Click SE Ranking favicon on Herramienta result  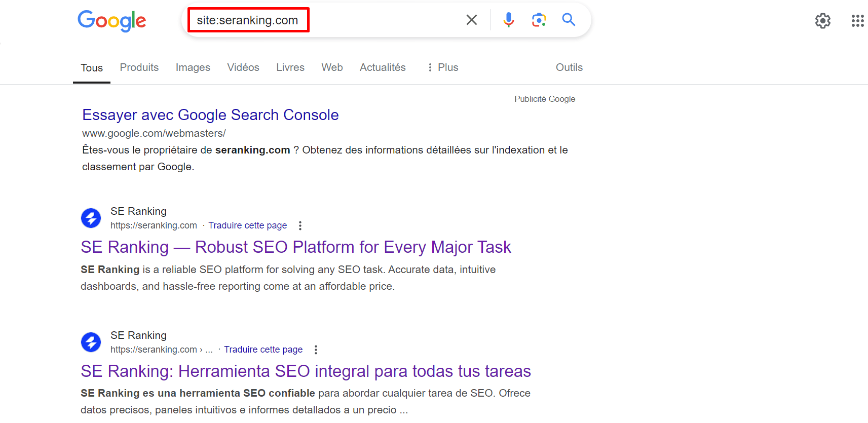[91, 342]
